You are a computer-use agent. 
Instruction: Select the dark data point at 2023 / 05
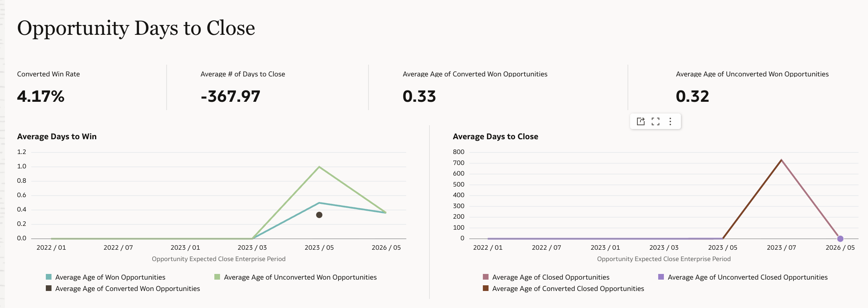coord(319,215)
